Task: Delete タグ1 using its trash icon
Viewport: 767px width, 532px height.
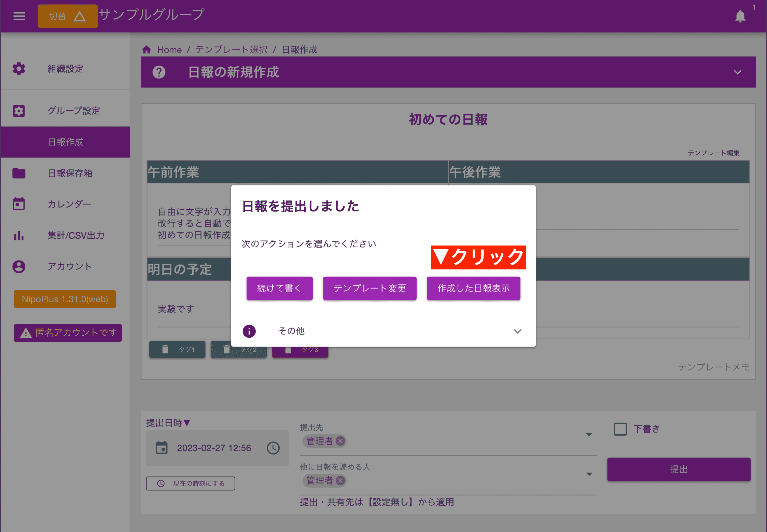Action: tap(165, 349)
